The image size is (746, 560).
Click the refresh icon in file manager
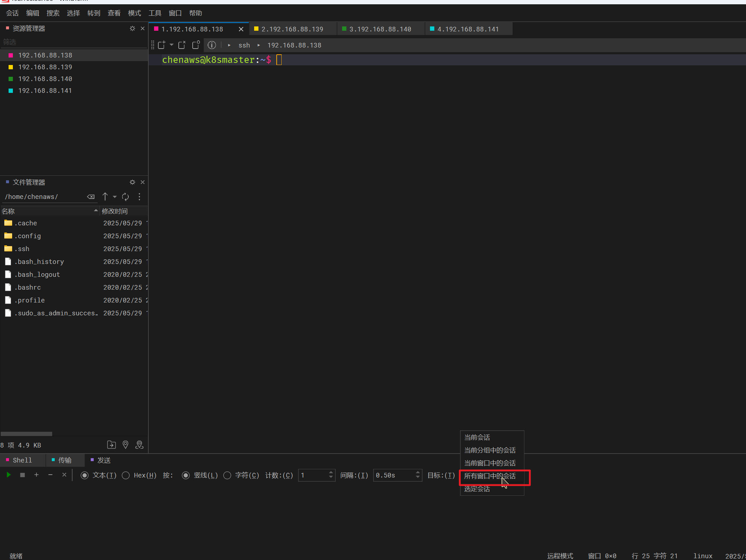pos(125,197)
